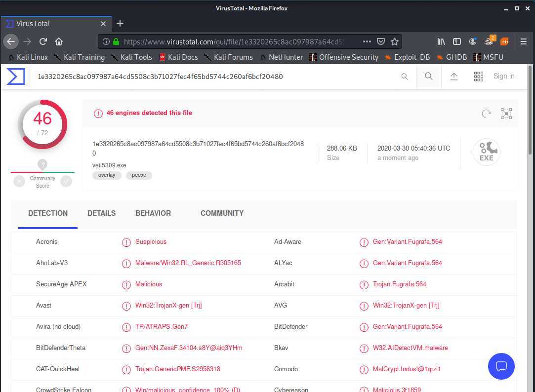Click Malware/Win32.RL_Generic.R305165 result
Image resolution: width=535 pixels, height=392 pixels.
coord(188,263)
